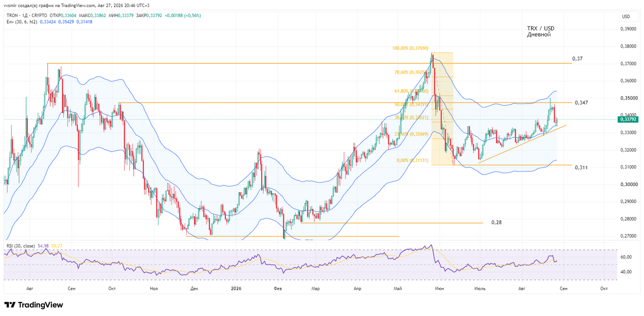Click the +0,00188 (+0,56%) change value
This screenshot has width=644, height=316.
[x=182, y=16]
